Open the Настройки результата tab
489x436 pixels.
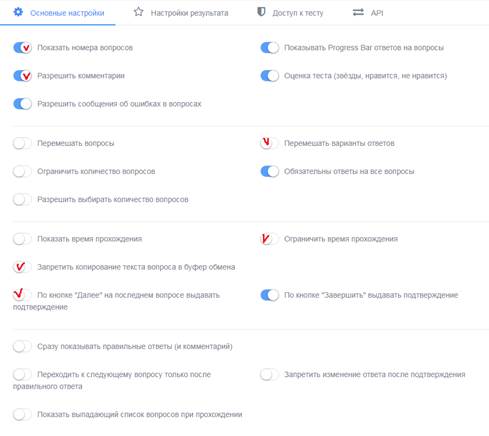(x=181, y=13)
